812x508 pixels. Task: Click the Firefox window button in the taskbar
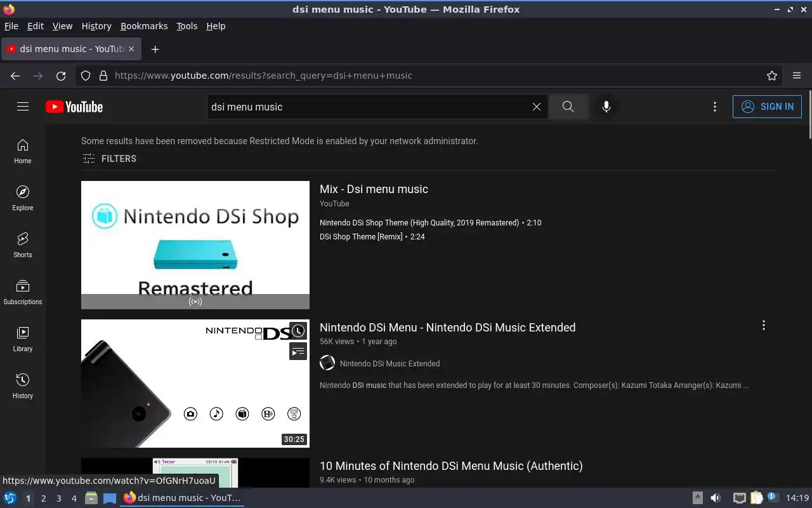coord(183,498)
